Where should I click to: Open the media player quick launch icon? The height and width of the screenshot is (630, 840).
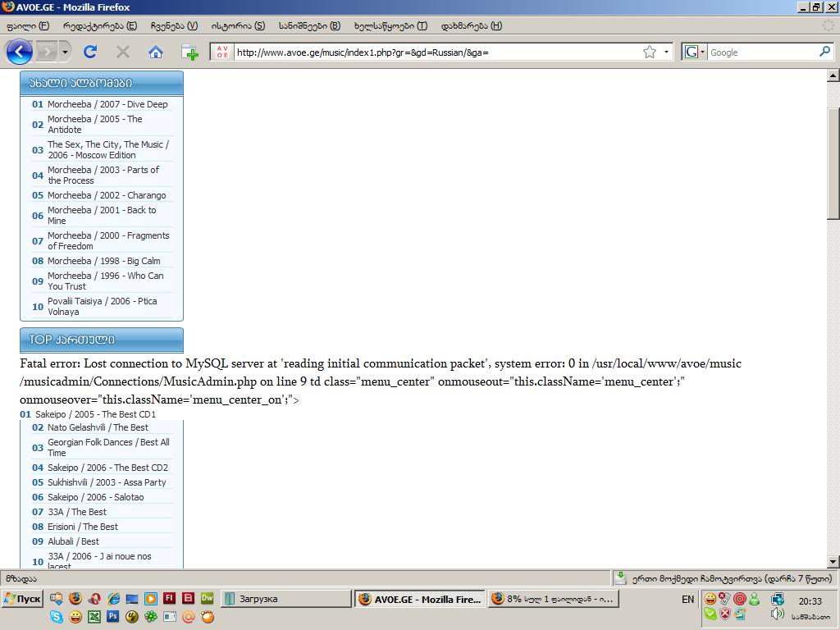[x=151, y=598]
